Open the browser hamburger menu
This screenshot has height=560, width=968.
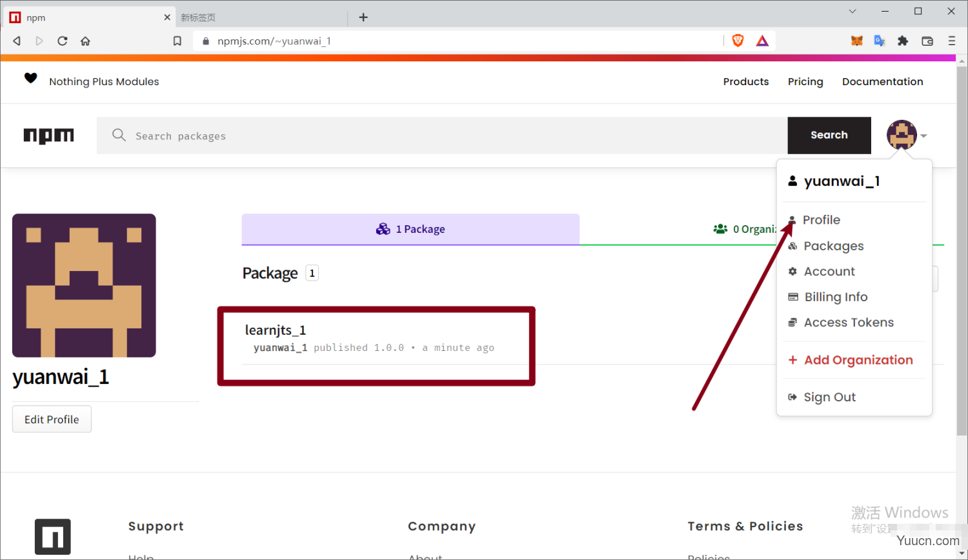pyautogui.click(x=951, y=41)
